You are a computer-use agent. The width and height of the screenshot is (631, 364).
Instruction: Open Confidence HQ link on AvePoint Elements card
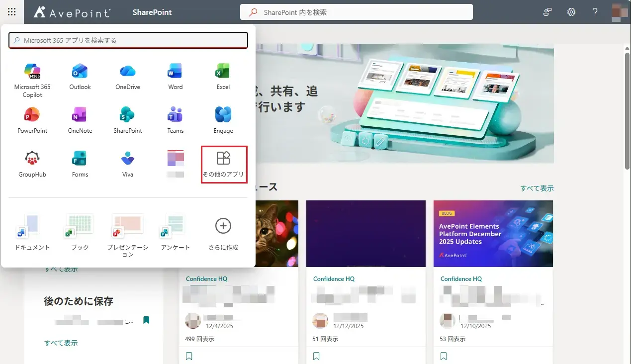461,279
